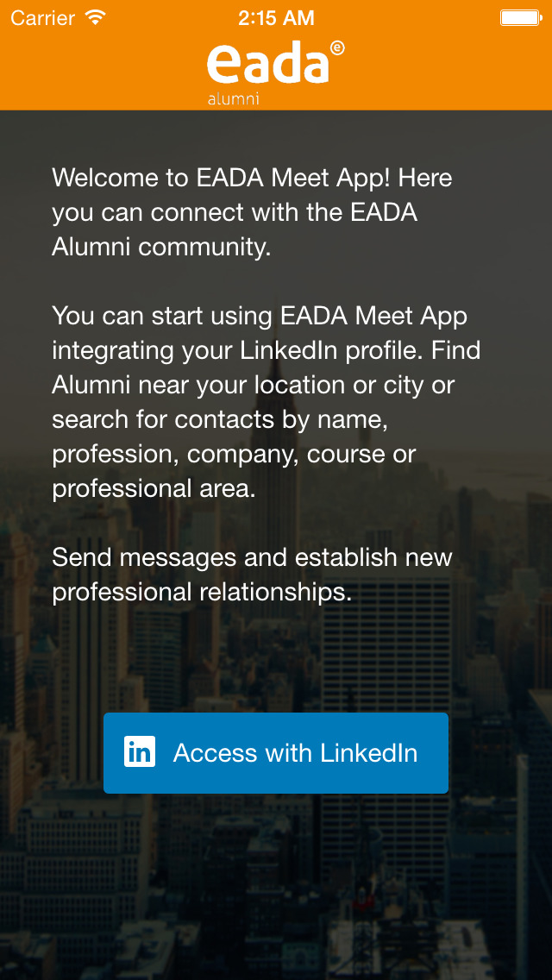Tap the 'integrating your LinkedIn profile' line
This screenshot has height=980, width=552.
tap(266, 350)
